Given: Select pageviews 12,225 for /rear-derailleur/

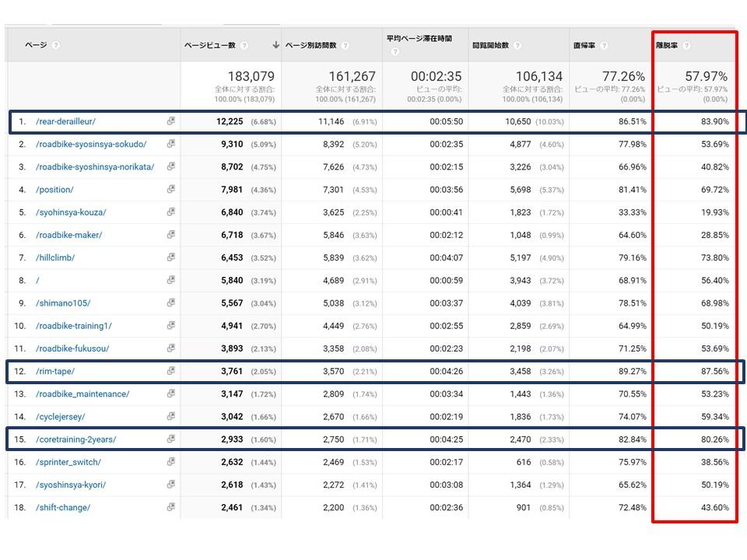Looking at the screenshot, I should pyautogui.click(x=230, y=121).
